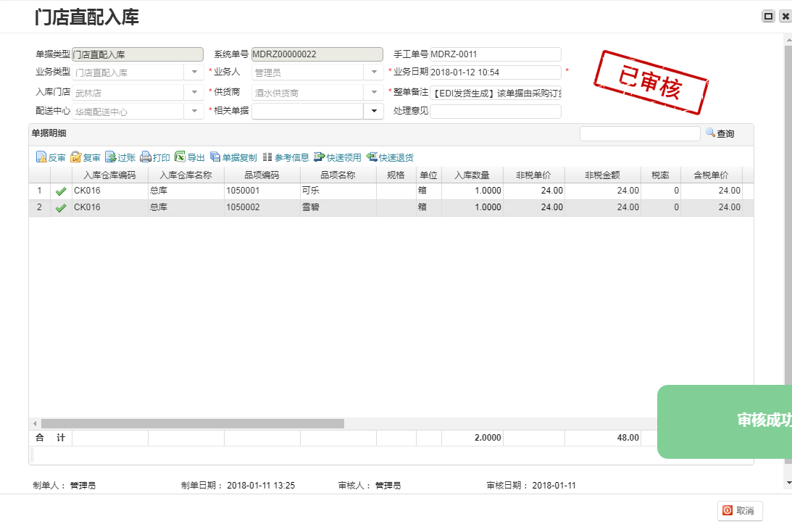
Task: Click the 过账 posting toolbar icon
Action: click(111, 157)
